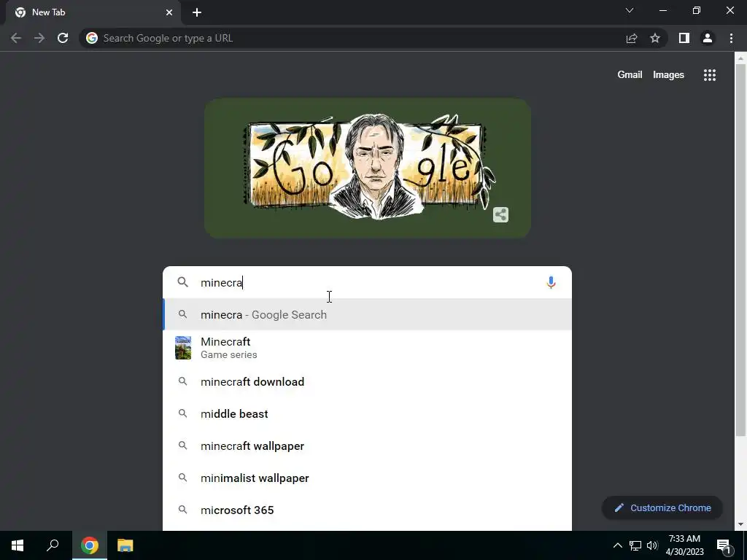747x560 pixels.
Task: Open the Google apps grid
Action: coord(710,75)
